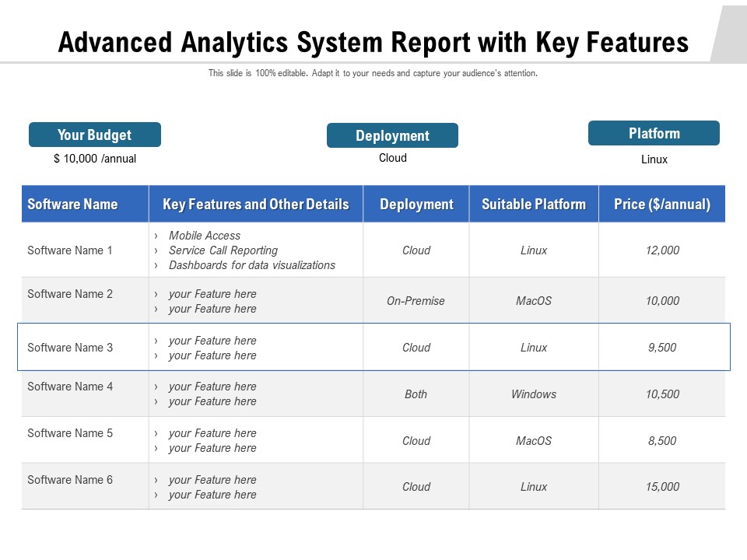
Task: Click 'Dashboards for data visualizations' feature
Action: [252, 265]
